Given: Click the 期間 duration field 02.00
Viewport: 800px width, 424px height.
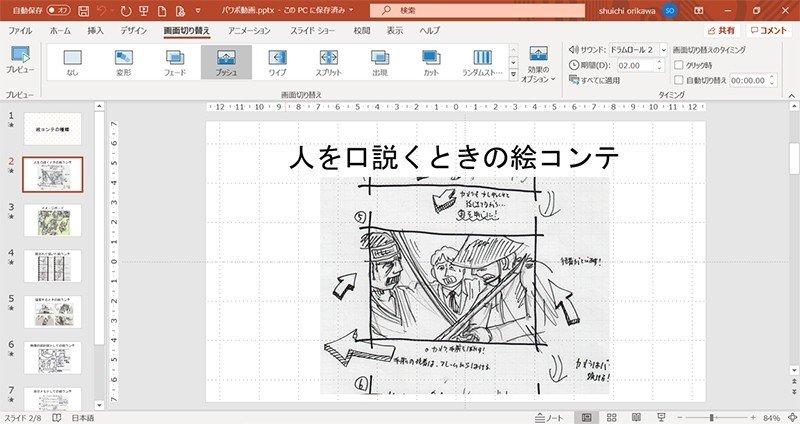Looking at the screenshot, I should tap(635, 65).
